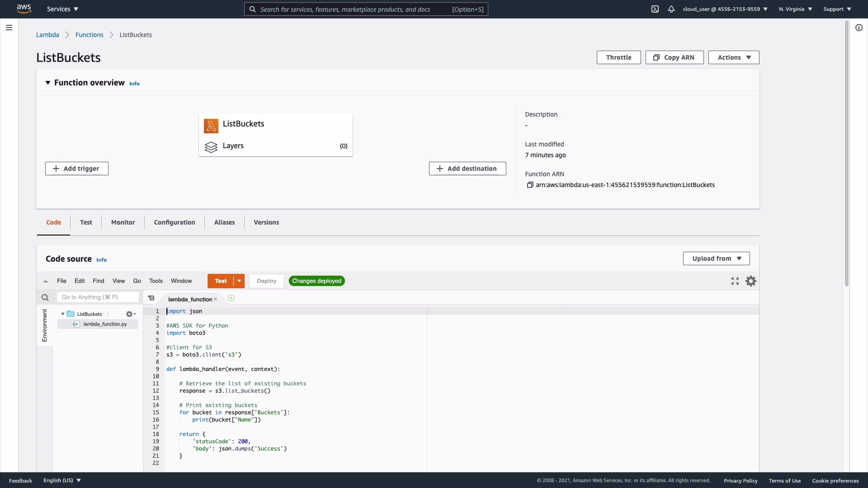Open the CloudShell terminal icon
Screen dimensions: 868x488
655,9
